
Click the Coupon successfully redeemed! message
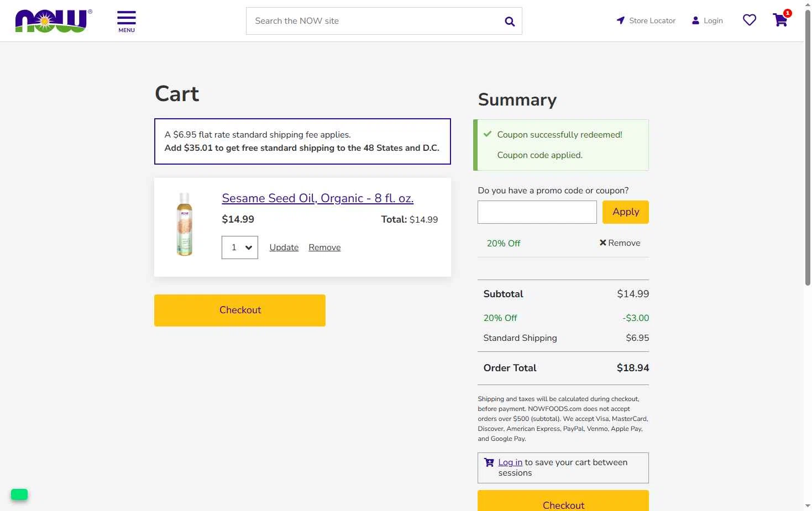tap(559, 135)
